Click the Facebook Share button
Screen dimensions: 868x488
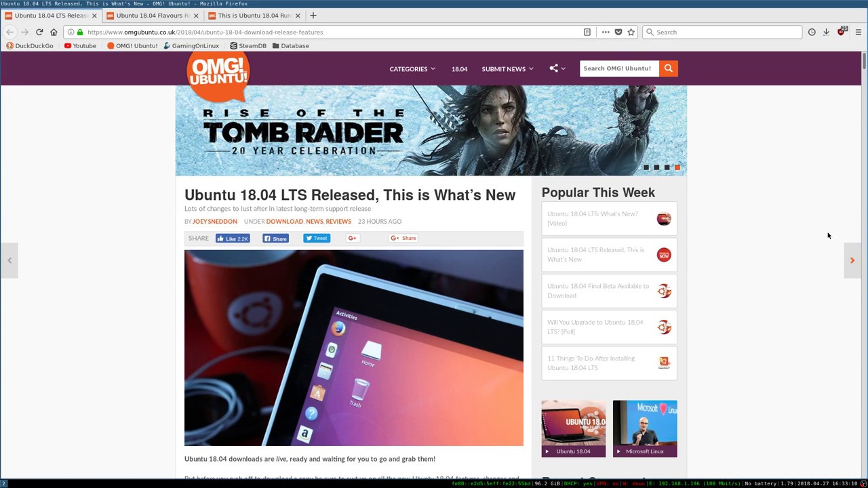click(275, 239)
